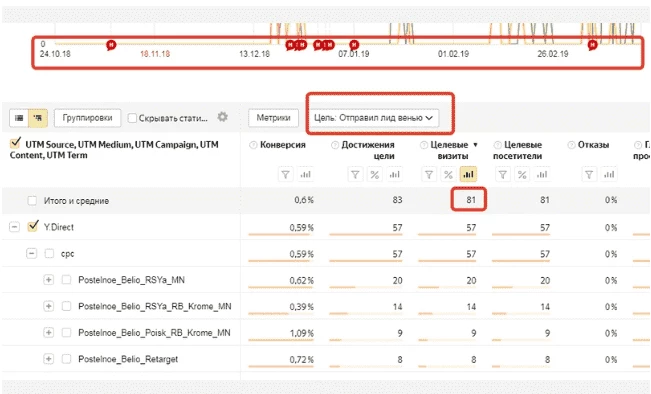The image size is (651, 394).
Task: Check Postelnoe_Belio_RSYa_MN checkbox
Action: 66,280
